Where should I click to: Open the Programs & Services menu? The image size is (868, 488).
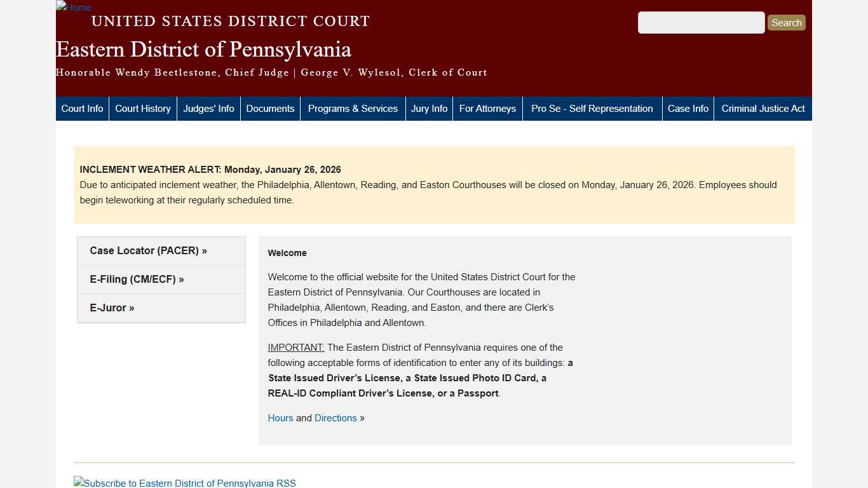tap(353, 108)
